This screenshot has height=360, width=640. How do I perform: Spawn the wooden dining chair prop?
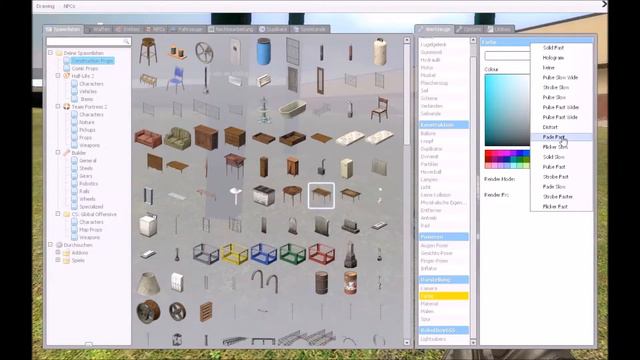pos(380,109)
